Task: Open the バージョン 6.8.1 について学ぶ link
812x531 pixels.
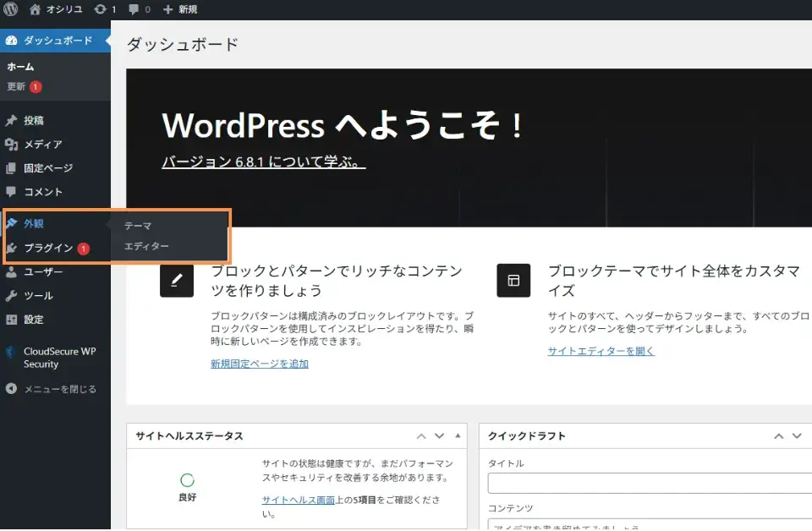Action: point(264,161)
